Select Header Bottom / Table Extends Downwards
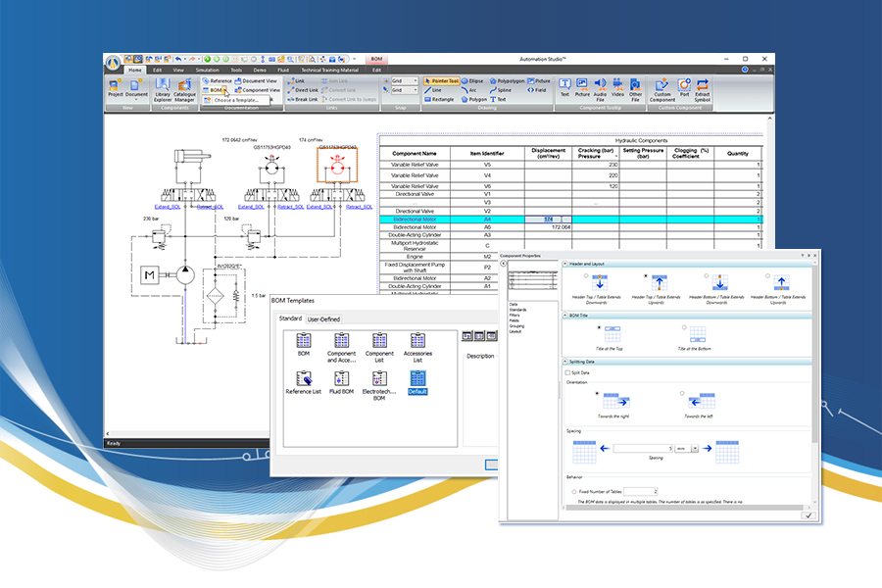Screen dimensions: 882x588 pos(706,276)
